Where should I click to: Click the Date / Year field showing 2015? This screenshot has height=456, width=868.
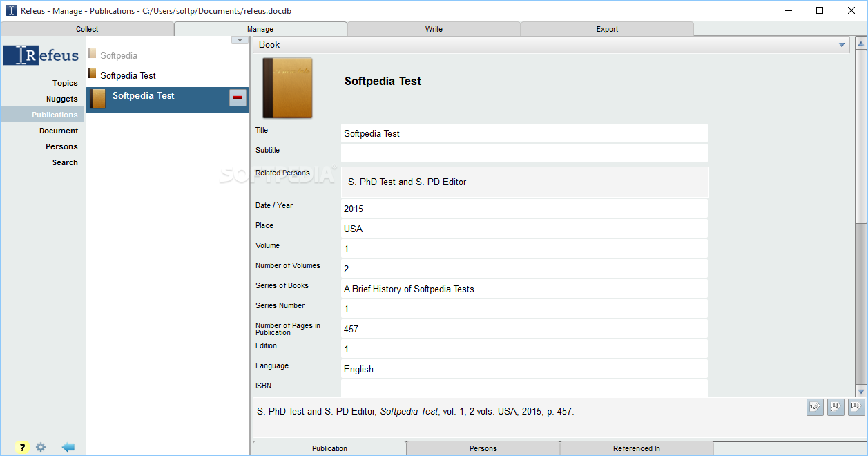click(x=524, y=209)
